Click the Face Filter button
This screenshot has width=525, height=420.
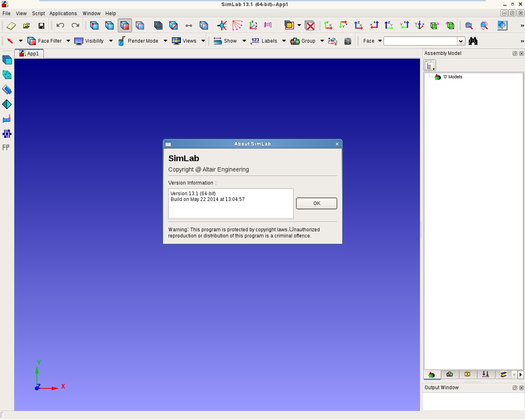[x=45, y=41]
